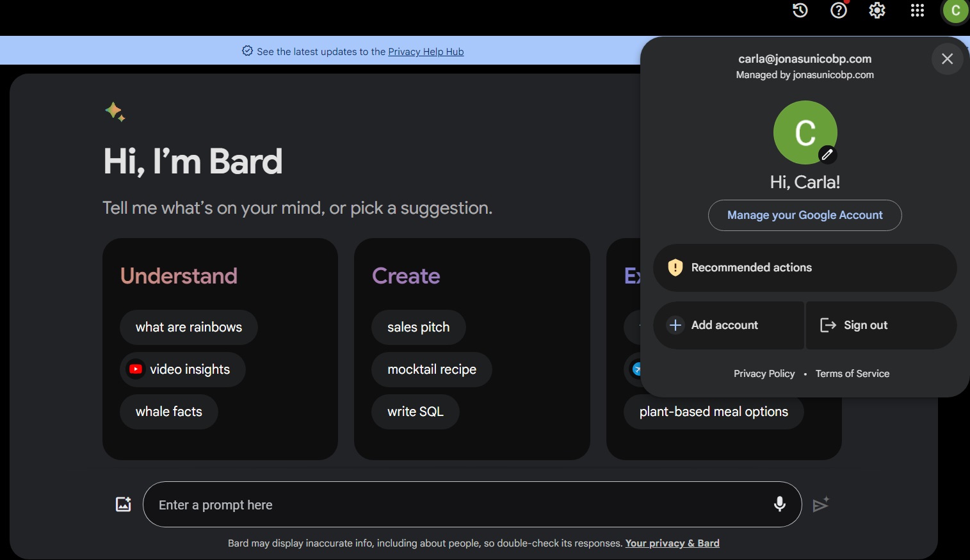Click Add account
This screenshot has height=560, width=970.
click(729, 325)
